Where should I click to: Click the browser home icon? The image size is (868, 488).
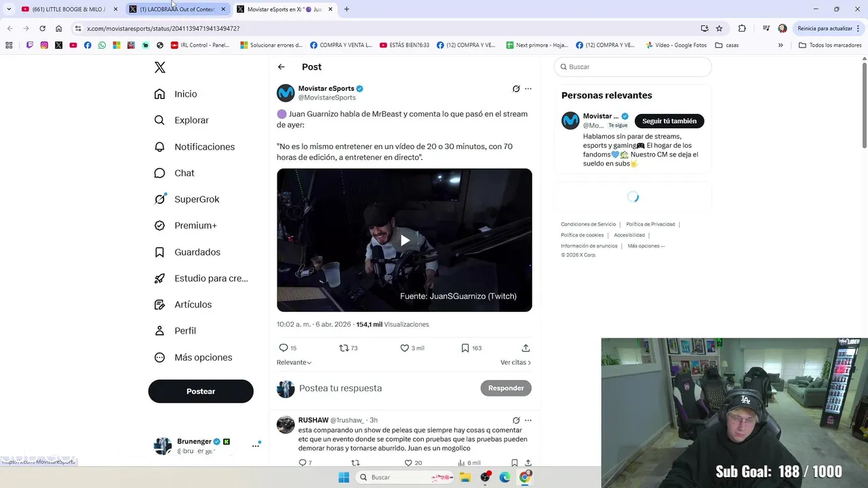click(x=59, y=28)
